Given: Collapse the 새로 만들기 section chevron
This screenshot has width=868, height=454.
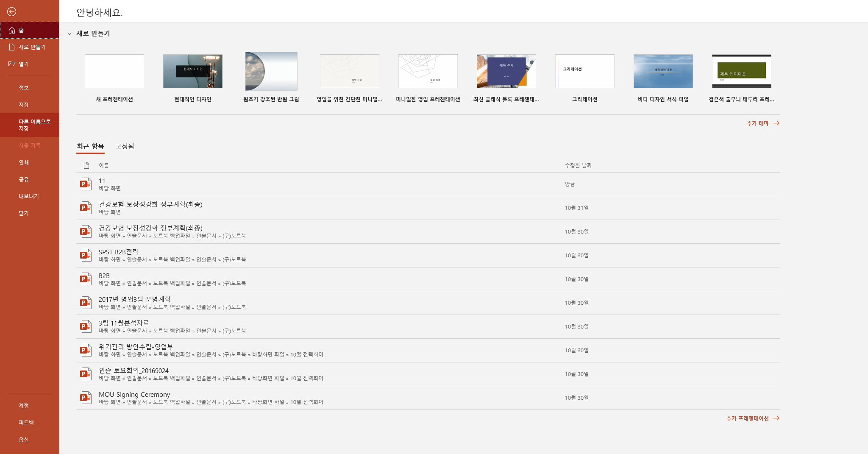Looking at the screenshot, I should (x=70, y=33).
